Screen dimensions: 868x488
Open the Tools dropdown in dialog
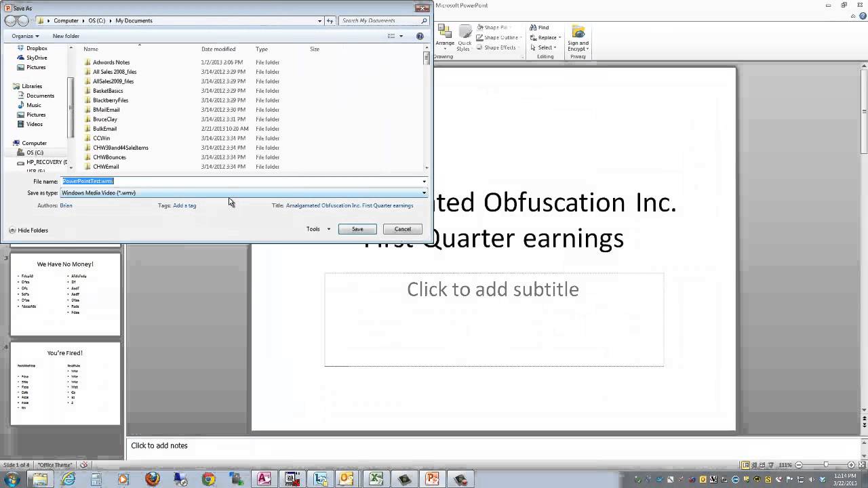click(x=319, y=229)
